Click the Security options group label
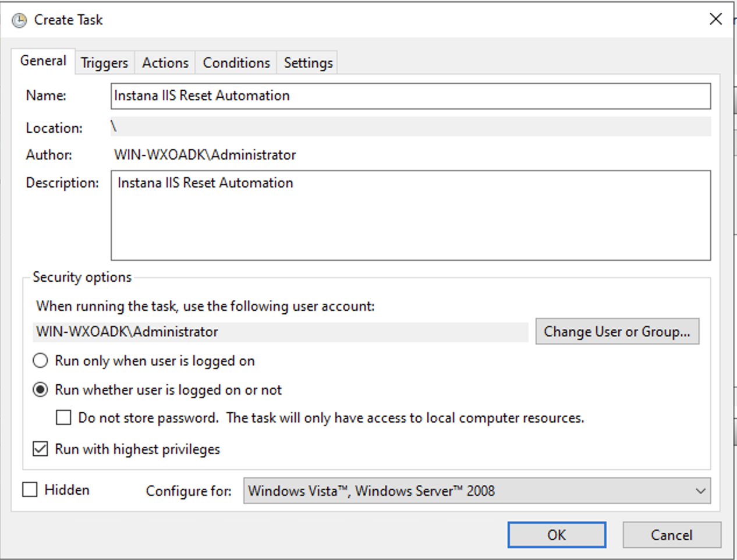Image resolution: width=737 pixels, height=560 pixels. click(x=82, y=277)
